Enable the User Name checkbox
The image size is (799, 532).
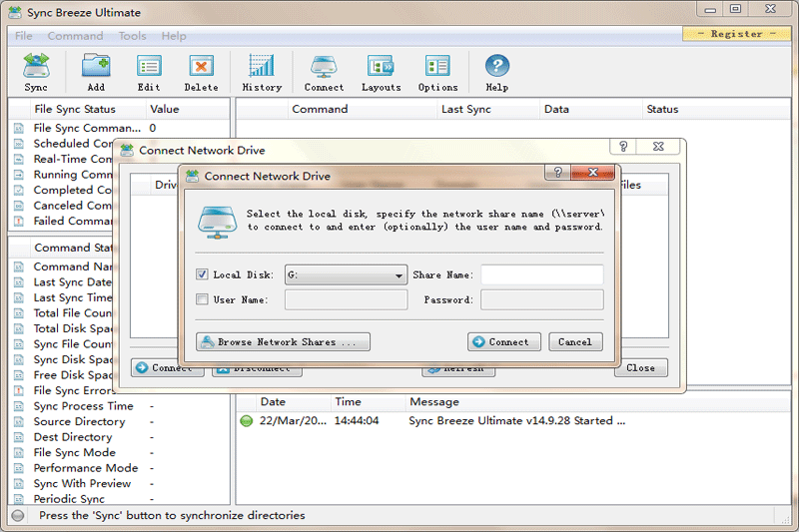pos(202,299)
